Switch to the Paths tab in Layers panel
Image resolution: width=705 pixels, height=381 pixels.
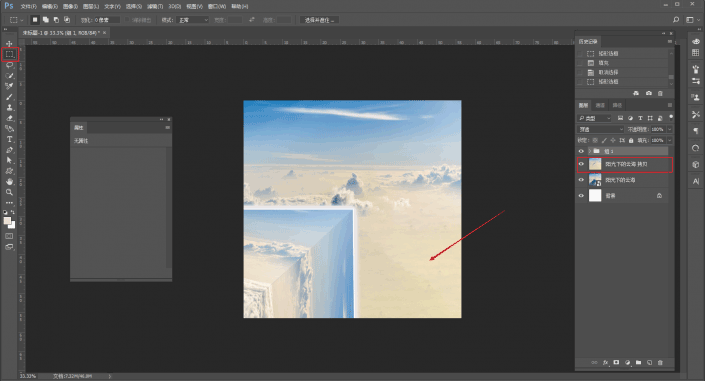click(x=617, y=105)
